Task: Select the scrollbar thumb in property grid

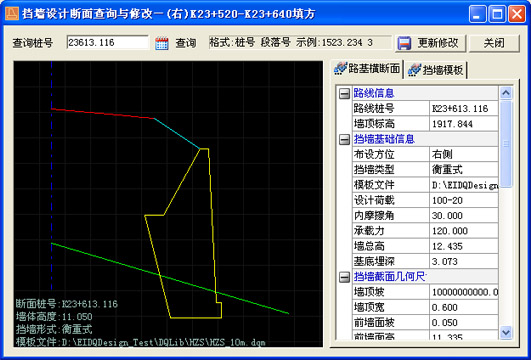Action: (506, 144)
